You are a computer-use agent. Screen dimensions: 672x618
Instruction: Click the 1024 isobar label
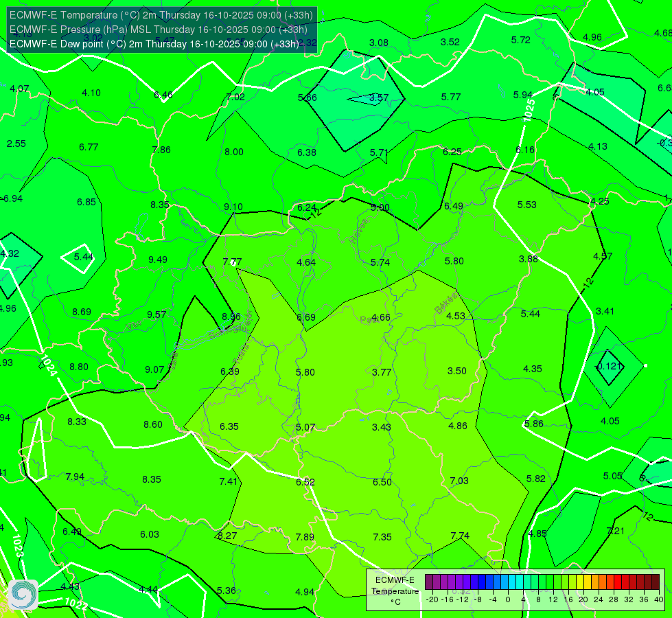[x=49, y=365]
